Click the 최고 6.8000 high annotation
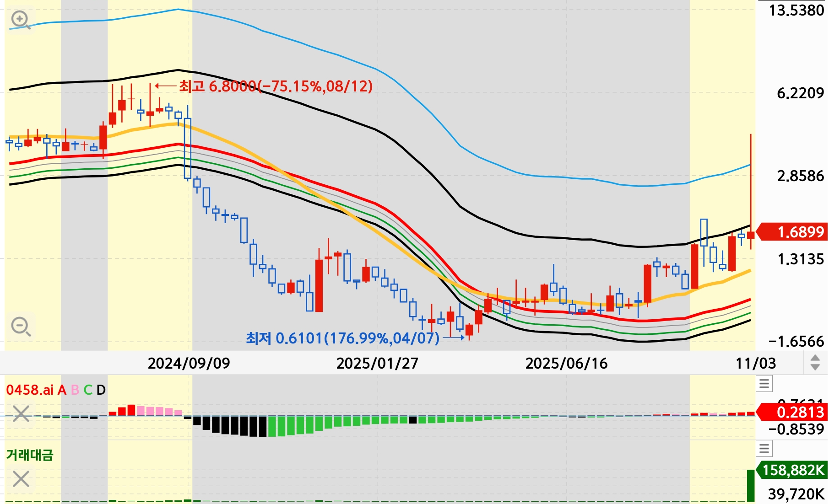829x504 pixels. tap(276, 86)
